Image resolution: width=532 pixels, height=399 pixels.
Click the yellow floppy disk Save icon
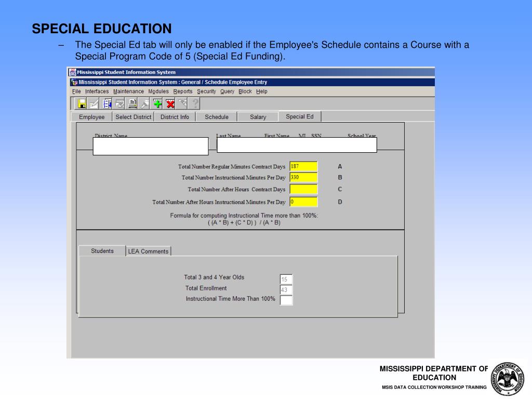click(82, 103)
